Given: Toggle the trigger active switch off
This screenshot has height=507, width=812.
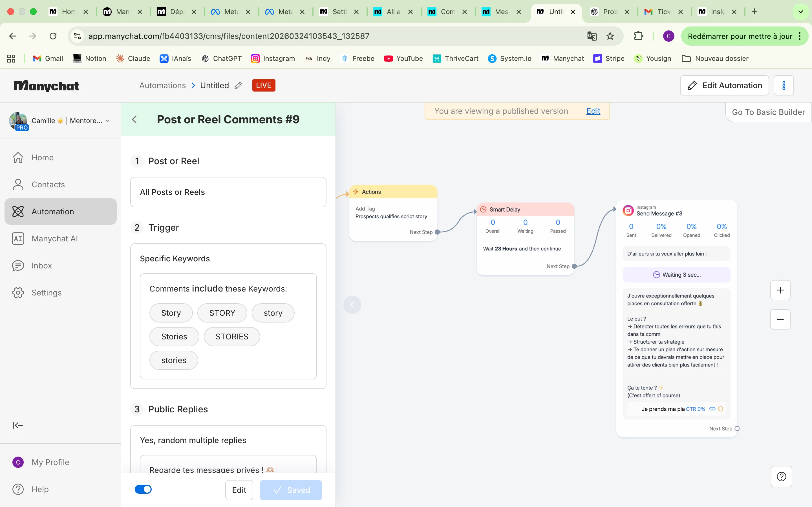Looking at the screenshot, I should pos(143,489).
